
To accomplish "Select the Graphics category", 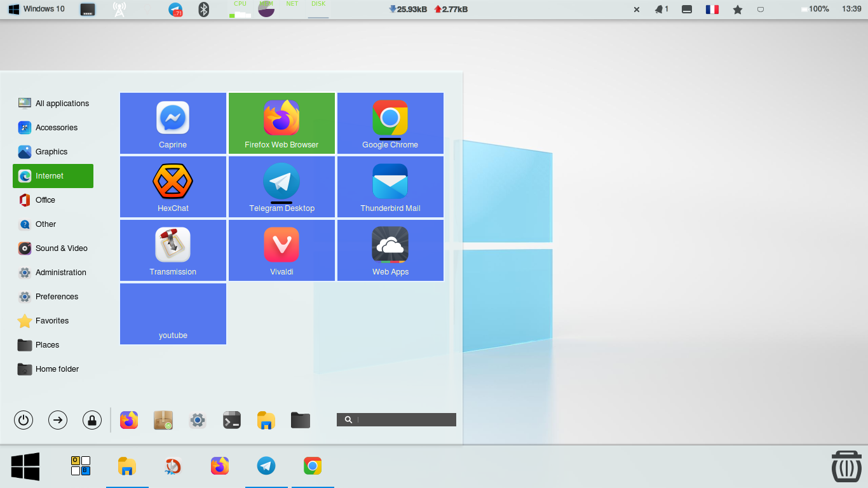I will tap(53, 152).
